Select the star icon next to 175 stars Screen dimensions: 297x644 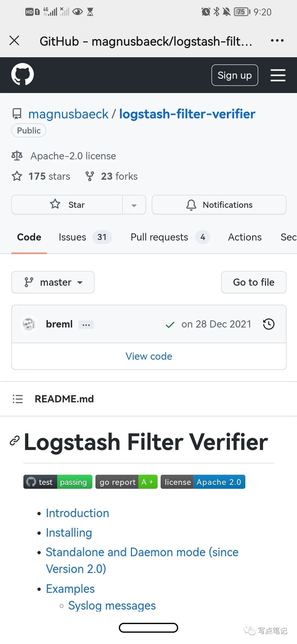(x=17, y=176)
